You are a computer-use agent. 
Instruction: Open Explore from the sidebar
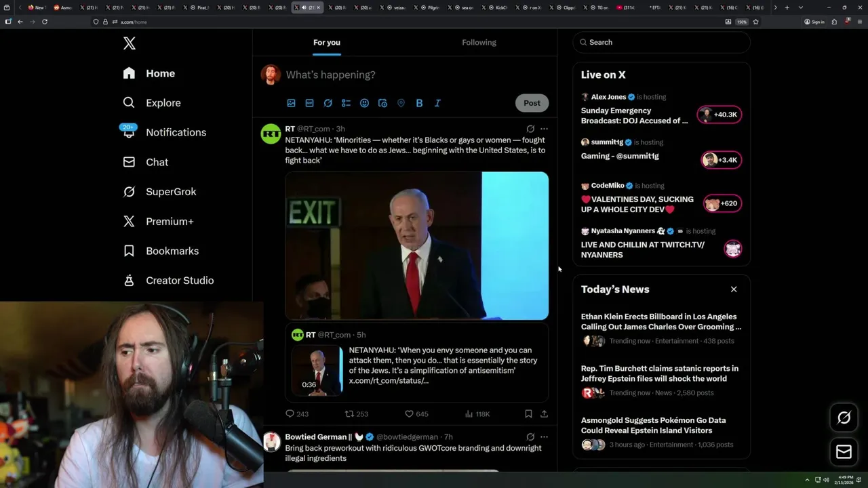[152, 103]
